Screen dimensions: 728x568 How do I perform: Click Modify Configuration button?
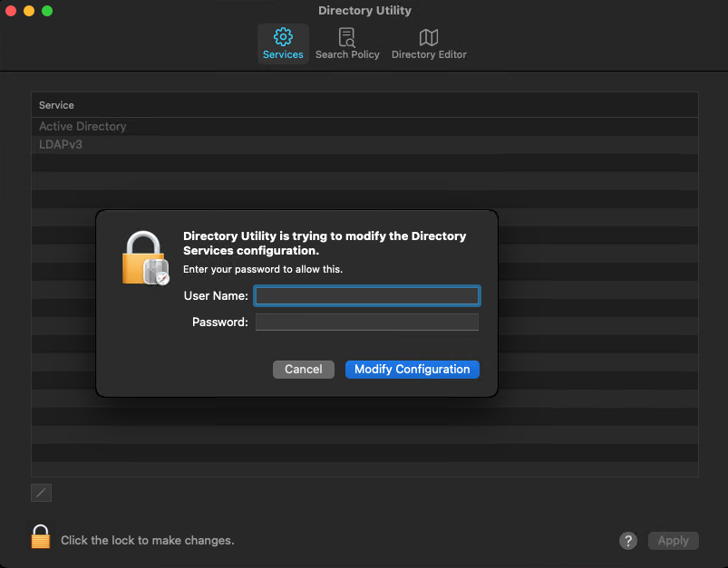[412, 370]
